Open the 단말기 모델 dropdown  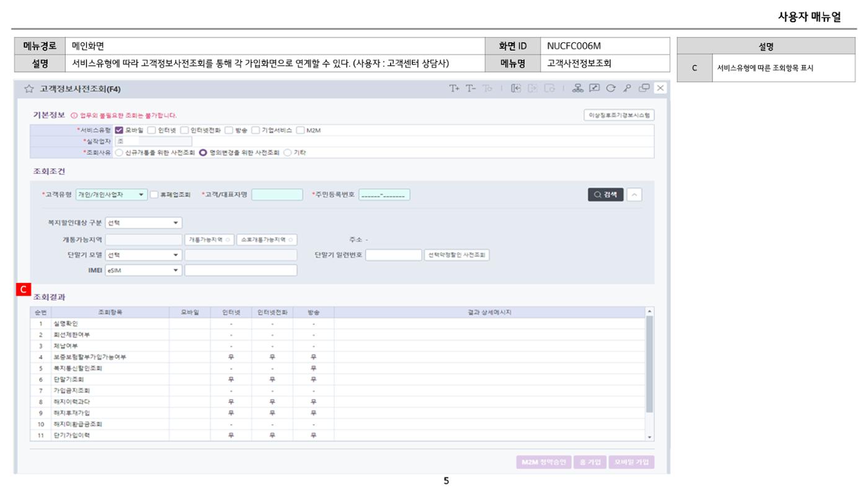click(144, 255)
